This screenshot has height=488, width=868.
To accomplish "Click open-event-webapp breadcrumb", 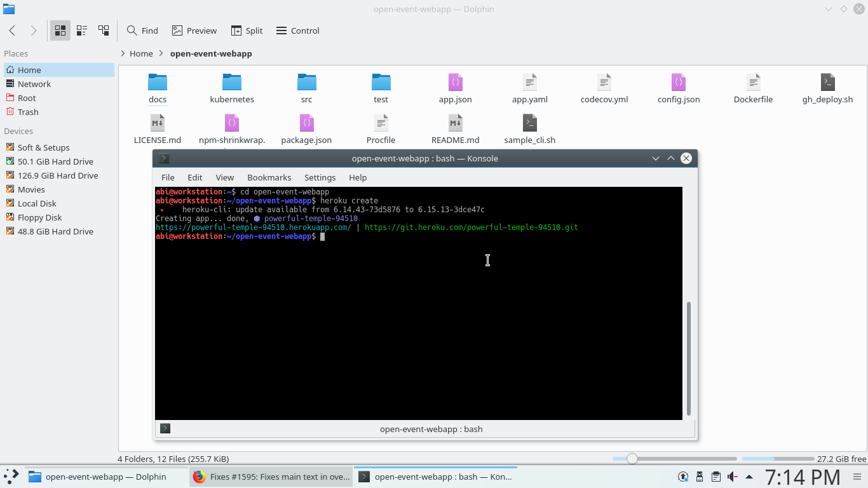I will point(211,53).
